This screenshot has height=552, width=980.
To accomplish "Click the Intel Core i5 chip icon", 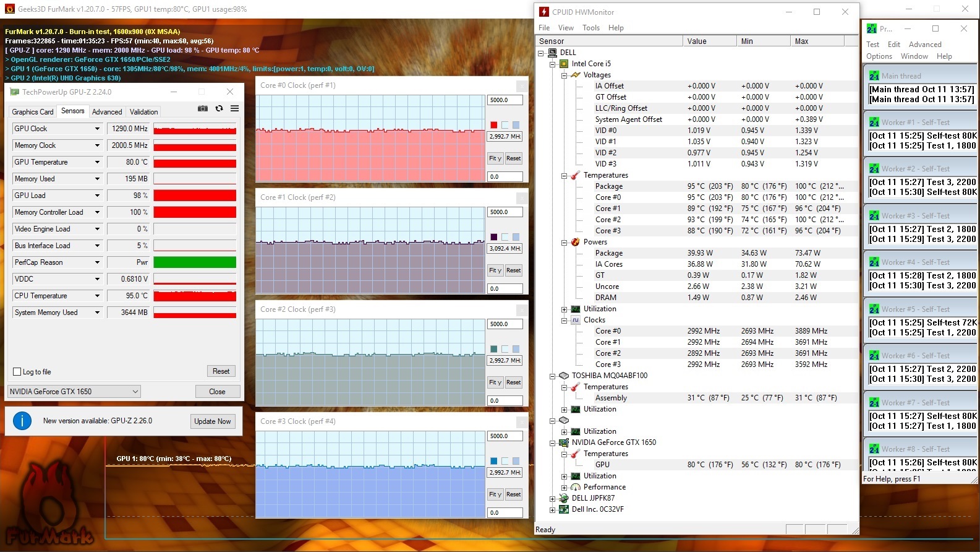I will tap(564, 64).
